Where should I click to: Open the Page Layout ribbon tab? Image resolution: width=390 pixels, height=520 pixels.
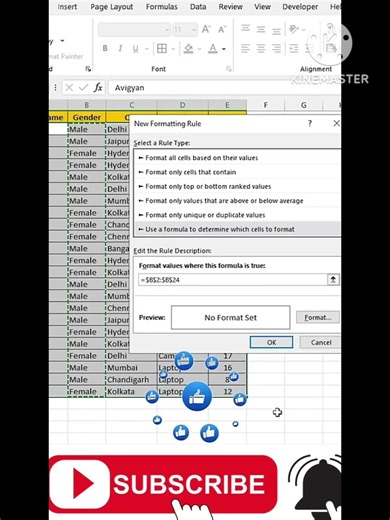(112, 7)
